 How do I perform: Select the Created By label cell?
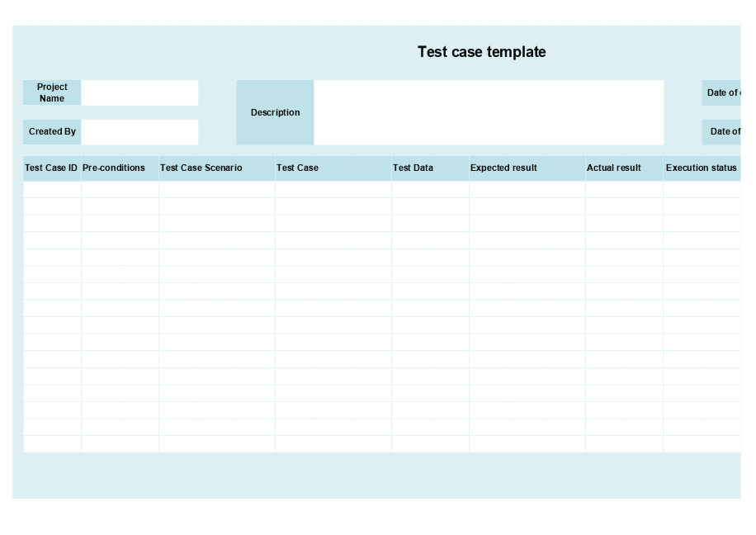(51, 131)
